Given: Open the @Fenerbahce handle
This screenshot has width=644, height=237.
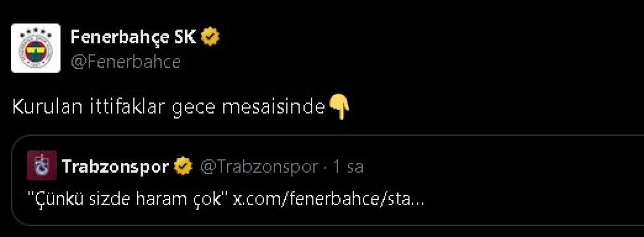Looking at the screenshot, I should click(126, 62).
